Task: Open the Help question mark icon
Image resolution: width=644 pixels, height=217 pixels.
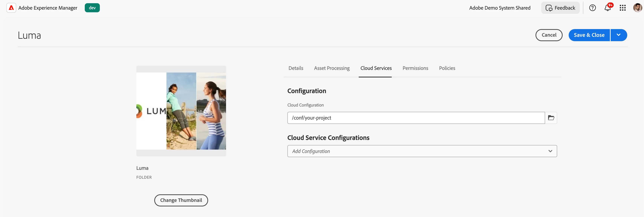Action: 593,8
